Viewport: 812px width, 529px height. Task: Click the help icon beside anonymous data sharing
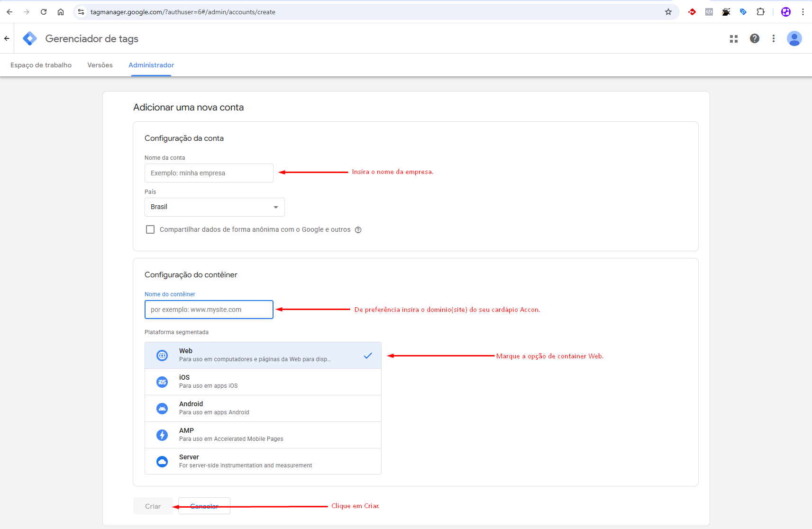tap(358, 230)
